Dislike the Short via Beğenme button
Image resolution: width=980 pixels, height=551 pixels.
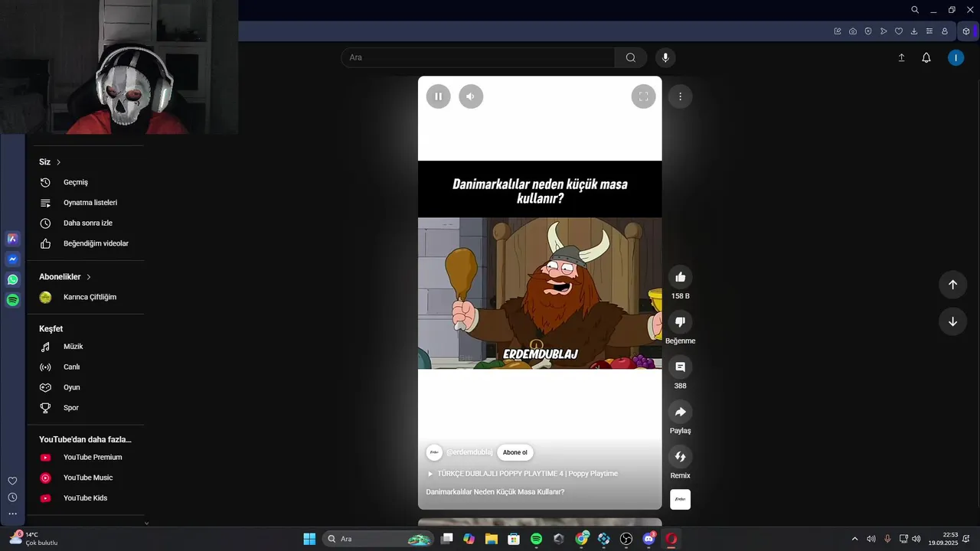[680, 322]
